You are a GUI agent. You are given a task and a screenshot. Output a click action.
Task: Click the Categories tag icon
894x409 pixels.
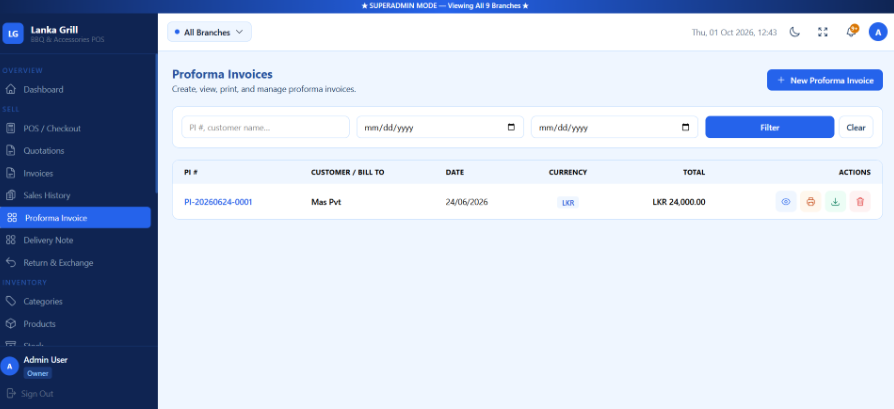pyautogui.click(x=10, y=301)
